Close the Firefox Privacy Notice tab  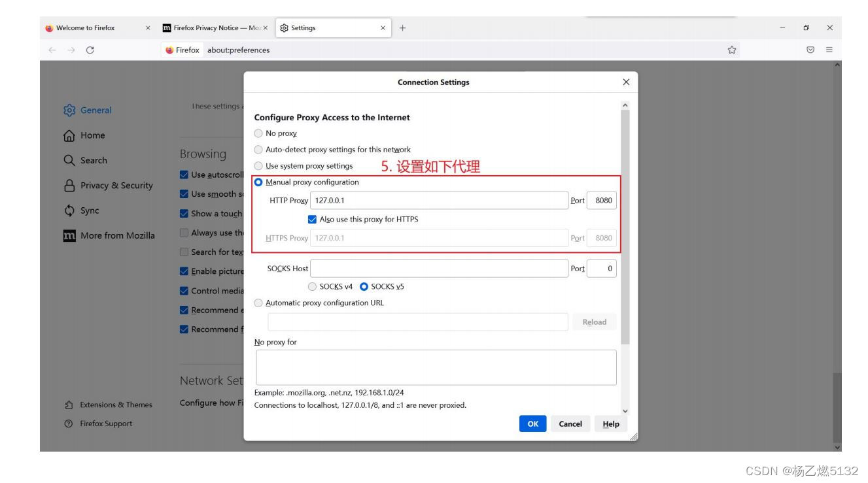[265, 28]
